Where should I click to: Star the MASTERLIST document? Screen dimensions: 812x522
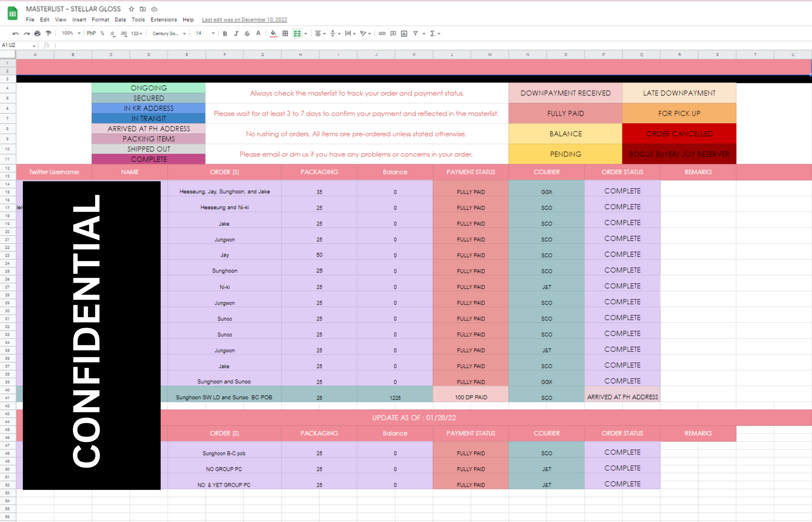tap(131, 9)
